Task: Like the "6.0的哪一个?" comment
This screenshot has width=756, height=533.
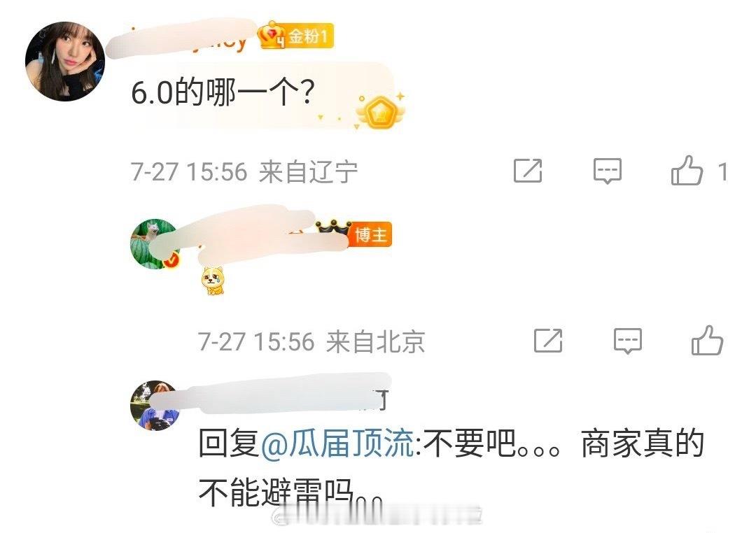Action: pos(687,171)
